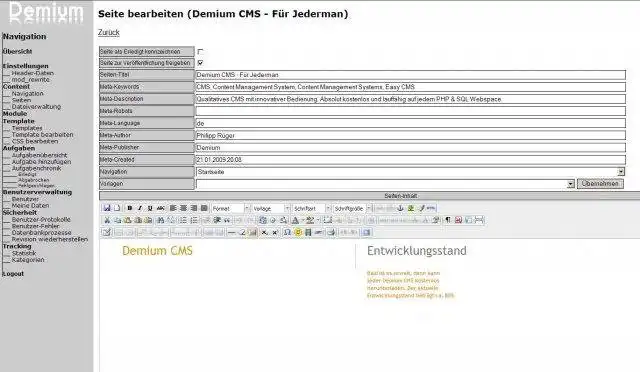Image resolution: width=640 pixels, height=372 pixels.
Task: Open the Vorlage dropdown in editor toolbar
Action: point(271,208)
